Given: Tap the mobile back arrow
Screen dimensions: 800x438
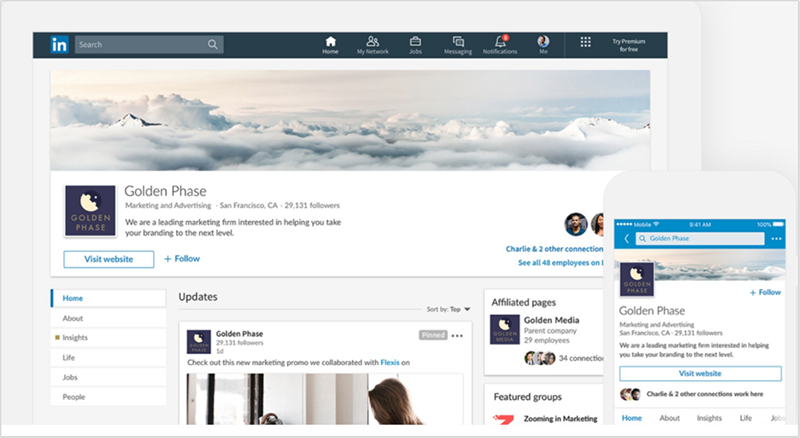Looking at the screenshot, I should [x=627, y=238].
